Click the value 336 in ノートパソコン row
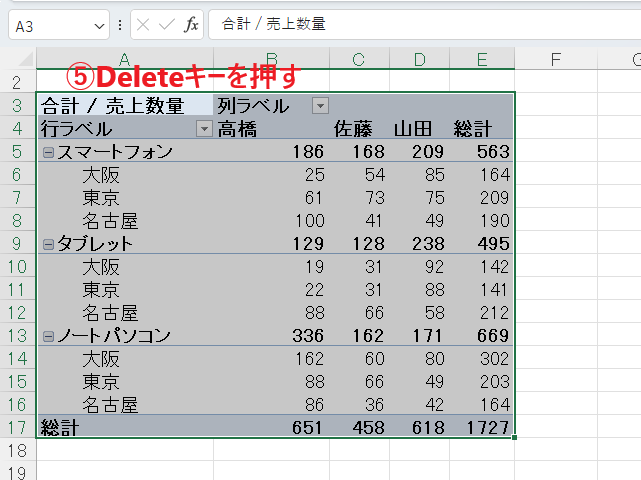Viewport: 641px width, 480px height. 308,336
